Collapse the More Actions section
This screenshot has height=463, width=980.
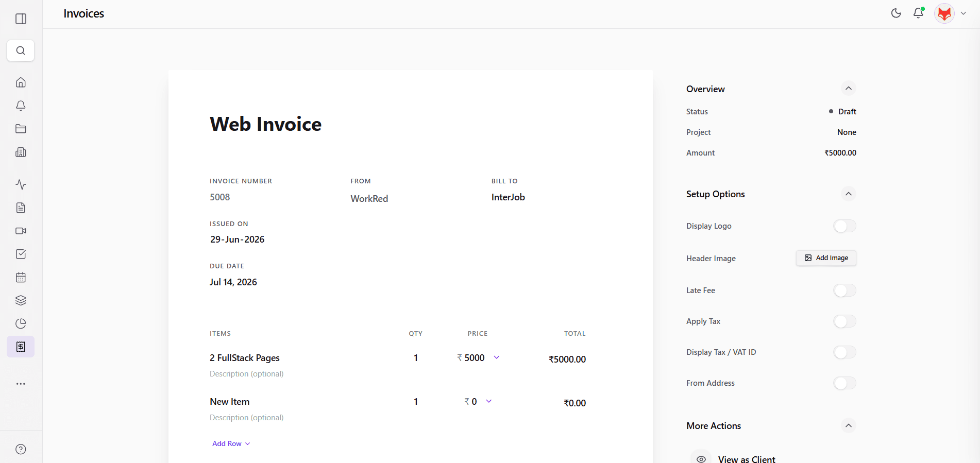click(x=848, y=425)
